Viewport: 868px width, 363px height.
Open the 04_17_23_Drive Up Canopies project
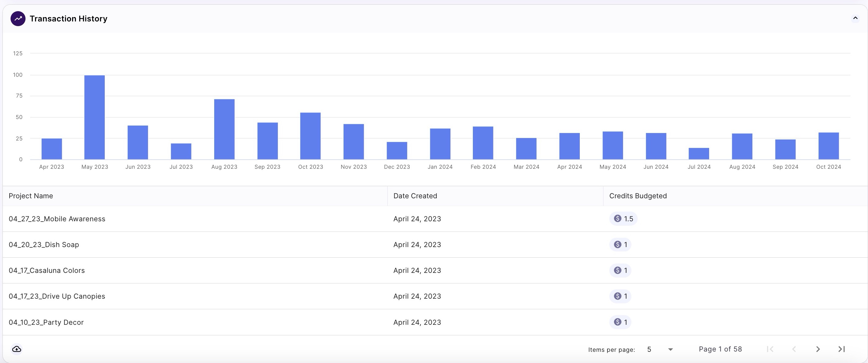[57, 296]
